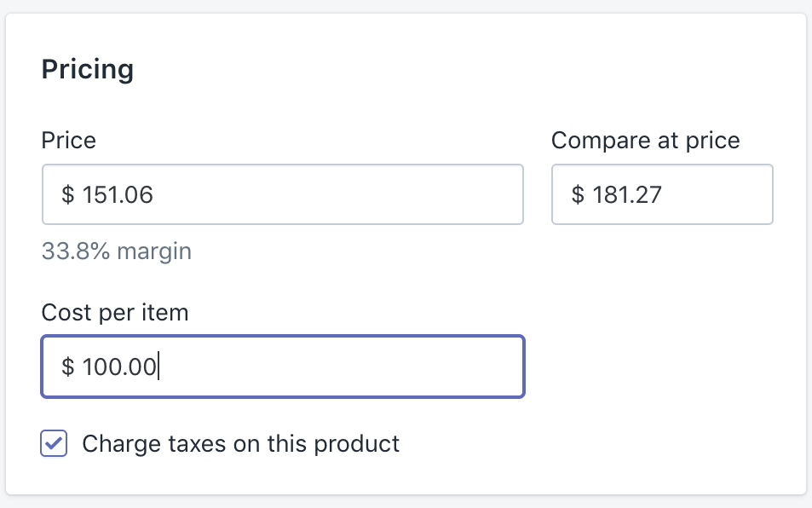This screenshot has width=812, height=508.
Task: Click the 'Cost per item' field label
Action: [115, 313]
